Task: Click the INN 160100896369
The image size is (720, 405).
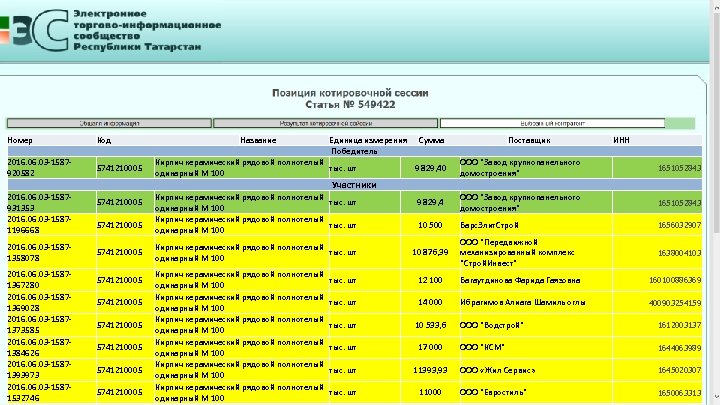Action: point(675,280)
